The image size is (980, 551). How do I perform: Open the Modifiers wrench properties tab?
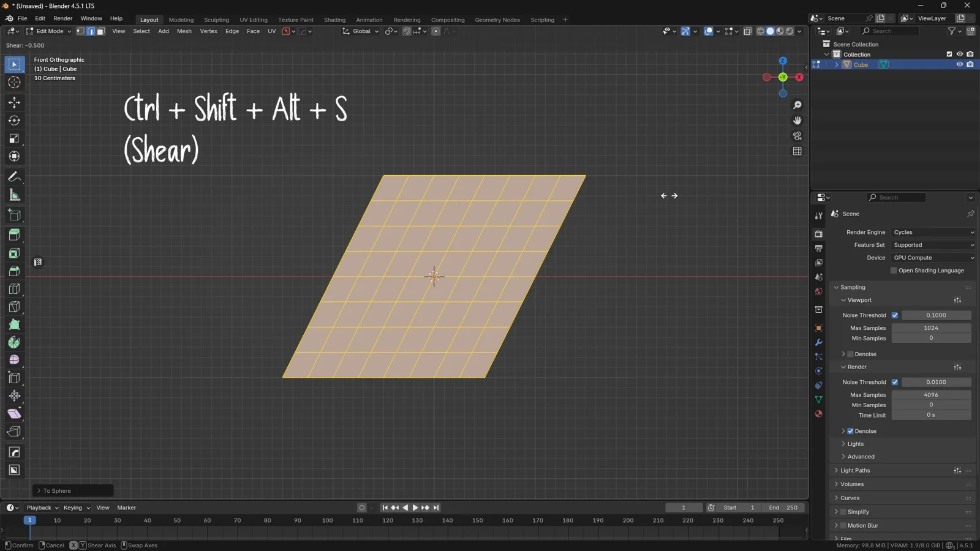pos(818,342)
